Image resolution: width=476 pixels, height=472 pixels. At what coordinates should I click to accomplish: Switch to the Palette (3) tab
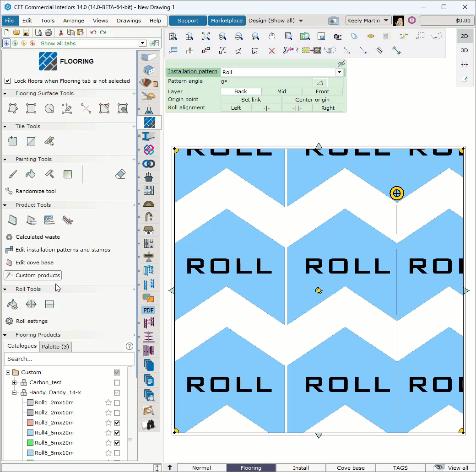coord(55,346)
